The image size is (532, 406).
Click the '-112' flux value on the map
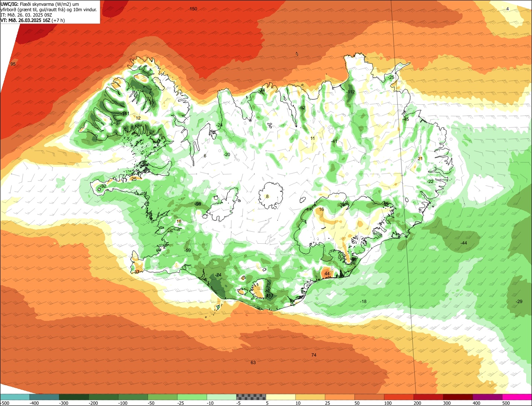350,92
